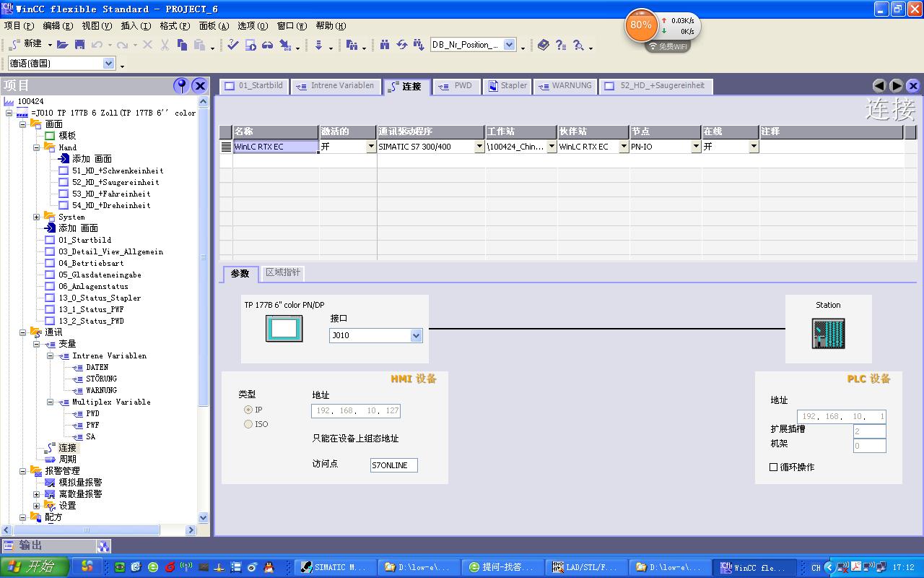Toggle the 循环操作 checkbox
The height and width of the screenshot is (578, 924).
point(774,467)
